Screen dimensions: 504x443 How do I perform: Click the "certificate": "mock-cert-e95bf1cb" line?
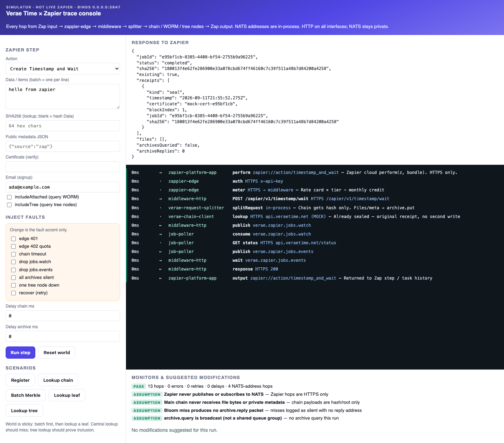click(192, 104)
